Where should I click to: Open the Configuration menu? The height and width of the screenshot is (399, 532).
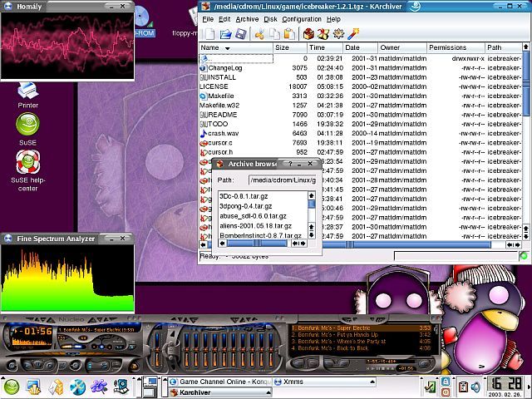click(302, 19)
